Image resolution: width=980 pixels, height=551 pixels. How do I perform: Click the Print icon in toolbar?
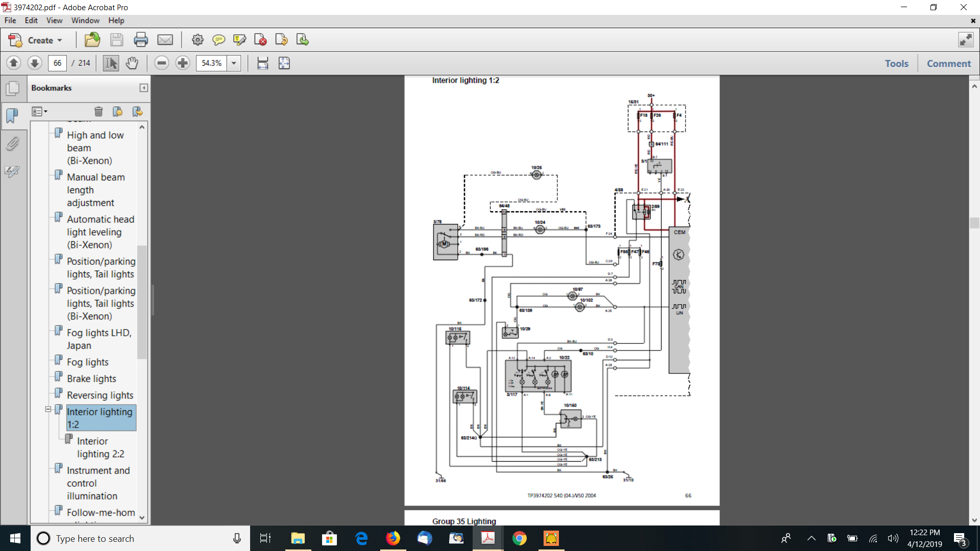tap(140, 40)
